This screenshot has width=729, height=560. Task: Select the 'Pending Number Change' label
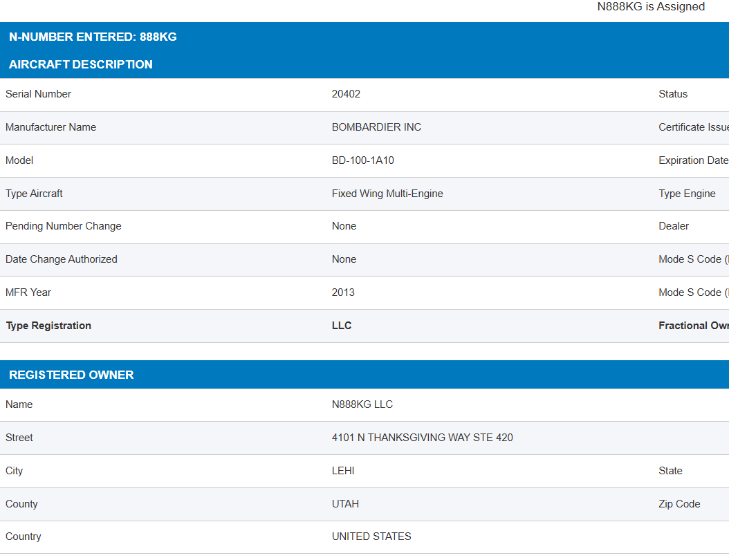[x=63, y=226]
